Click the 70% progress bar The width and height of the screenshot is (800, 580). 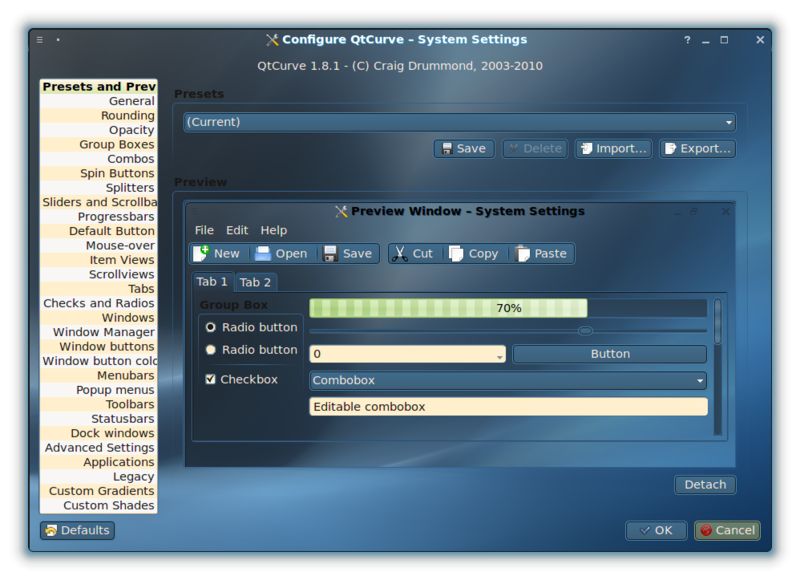coord(508,308)
